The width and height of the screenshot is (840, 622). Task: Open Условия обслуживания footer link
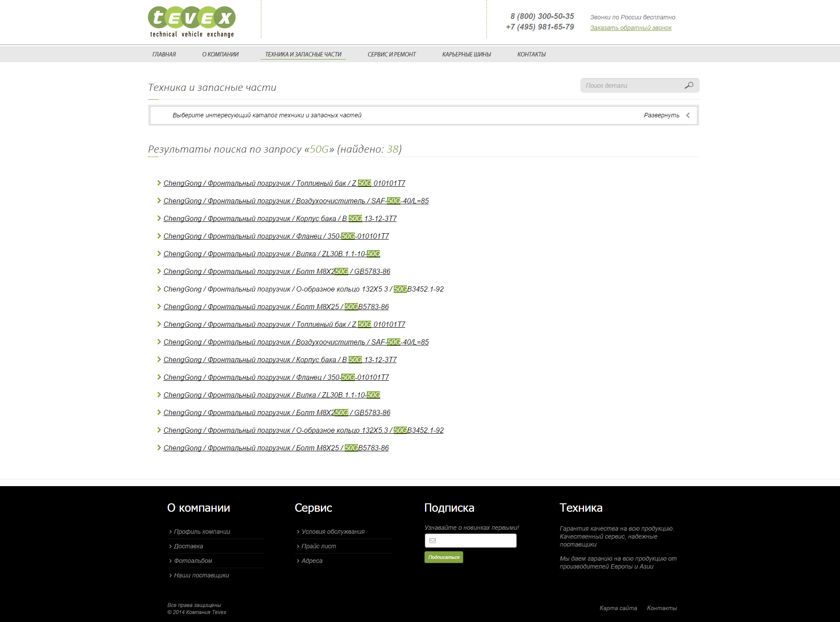pos(333,532)
